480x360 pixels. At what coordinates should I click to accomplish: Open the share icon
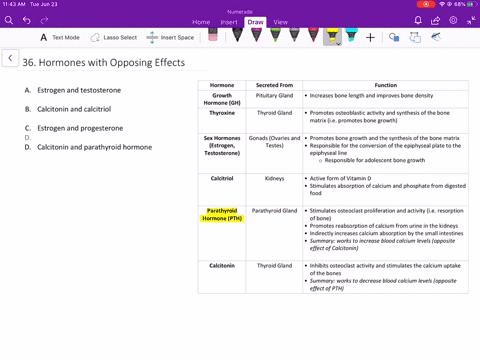coord(435,20)
